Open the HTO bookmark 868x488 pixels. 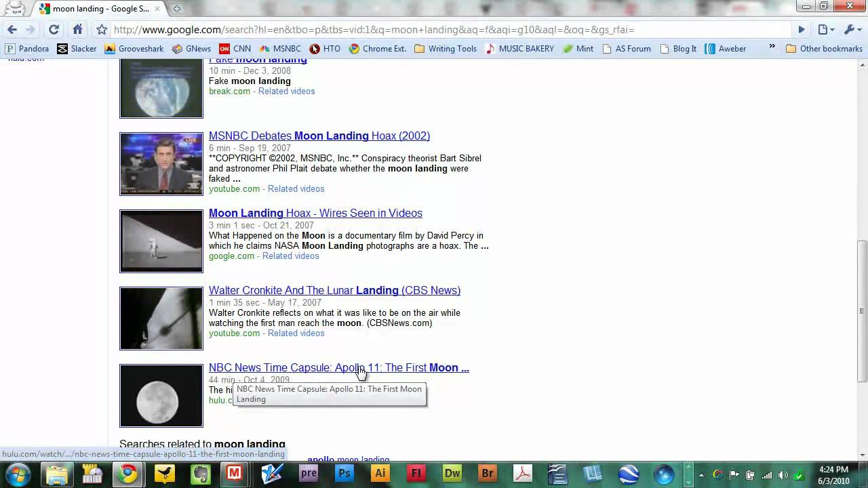(x=325, y=49)
